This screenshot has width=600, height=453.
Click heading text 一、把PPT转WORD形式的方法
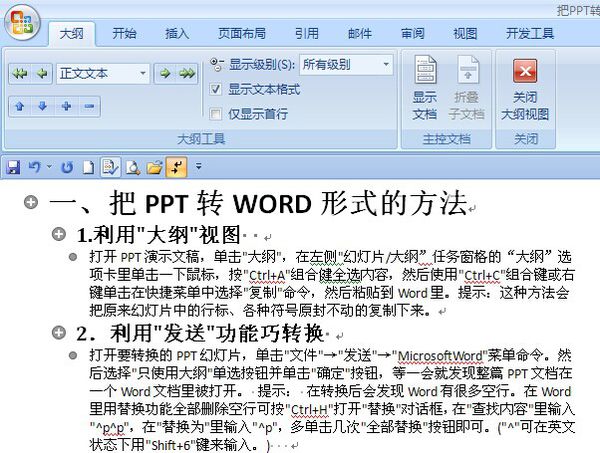click(258, 203)
